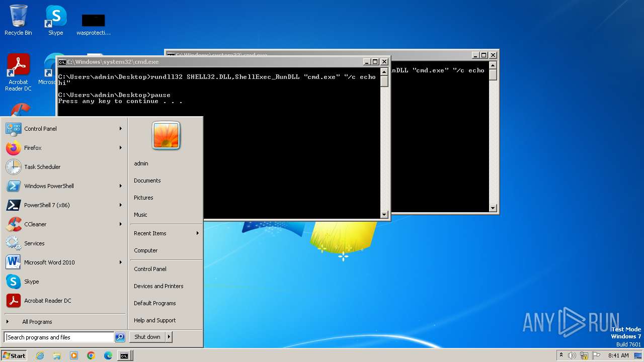Minimize the back cmd.exe window
The image size is (644, 362).
coord(475,55)
